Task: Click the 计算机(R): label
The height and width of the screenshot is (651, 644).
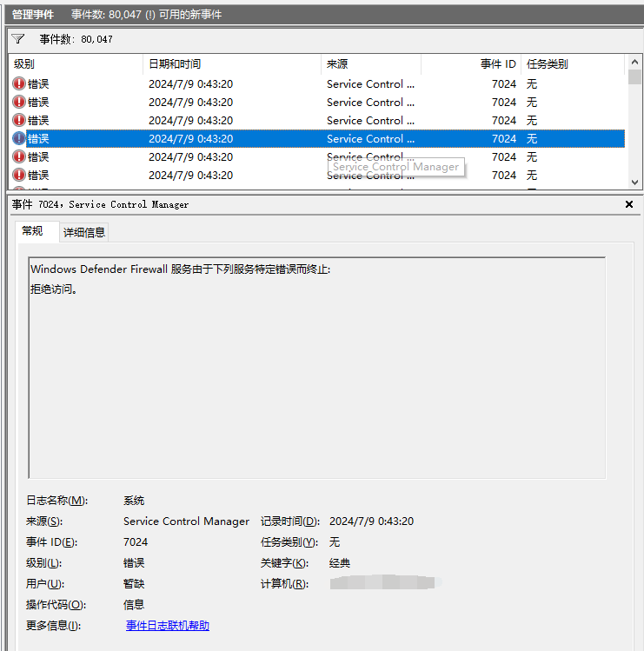Action: (x=284, y=584)
